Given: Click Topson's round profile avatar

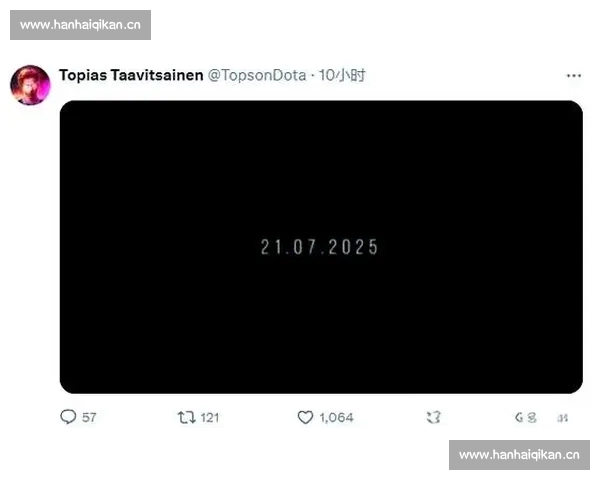Looking at the screenshot, I should (30, 85).
